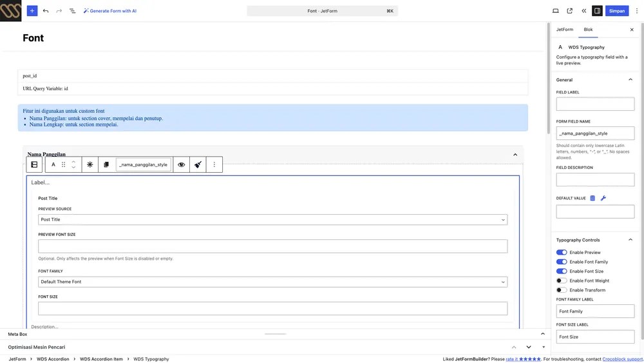The image size is (644, 363).
Task: Open the Preview Source dropdown
Action: click(x=272, y=219)
